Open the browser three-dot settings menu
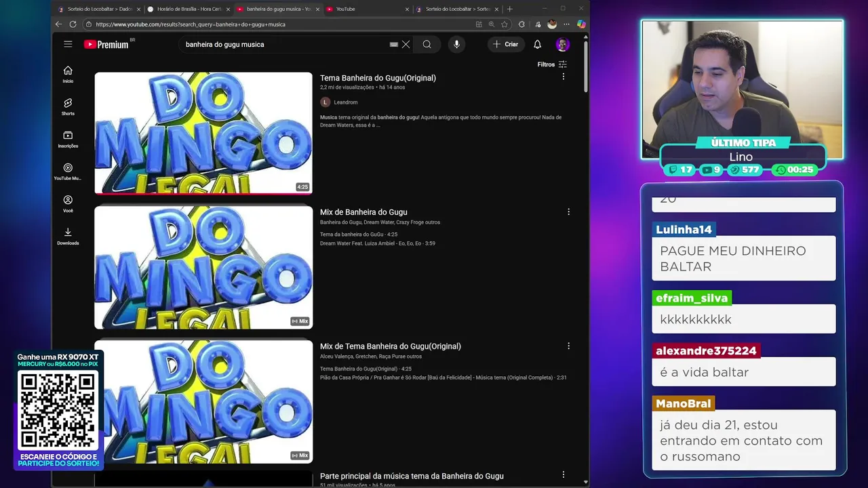The width and height of the screenshot is (868, 488). point(566,24)
